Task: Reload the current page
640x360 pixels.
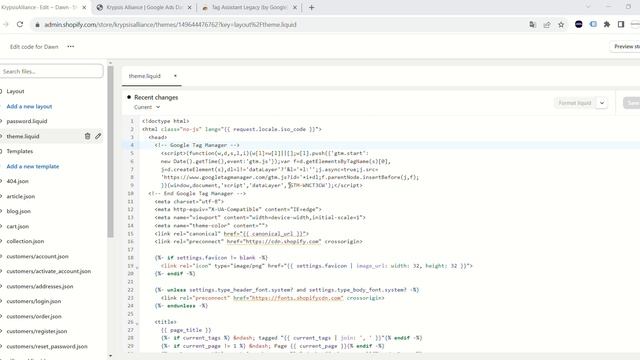Action: click(x=20, y=24)
